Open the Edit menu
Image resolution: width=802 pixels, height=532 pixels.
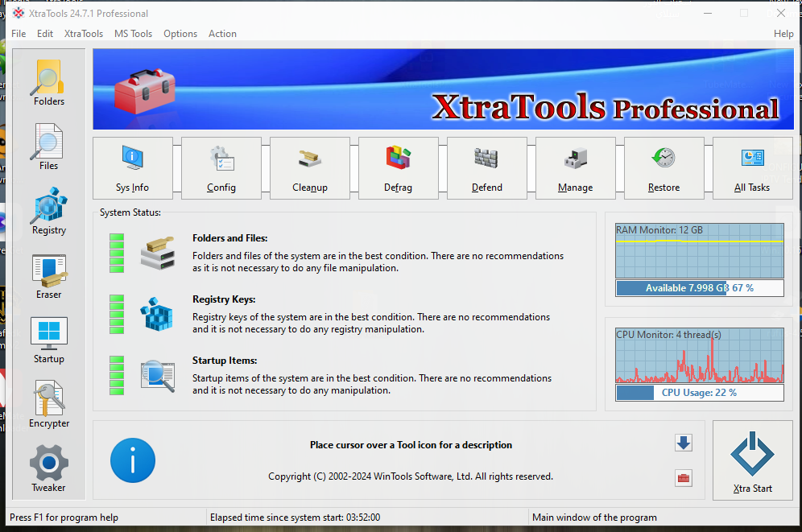(x=45, y=34)
